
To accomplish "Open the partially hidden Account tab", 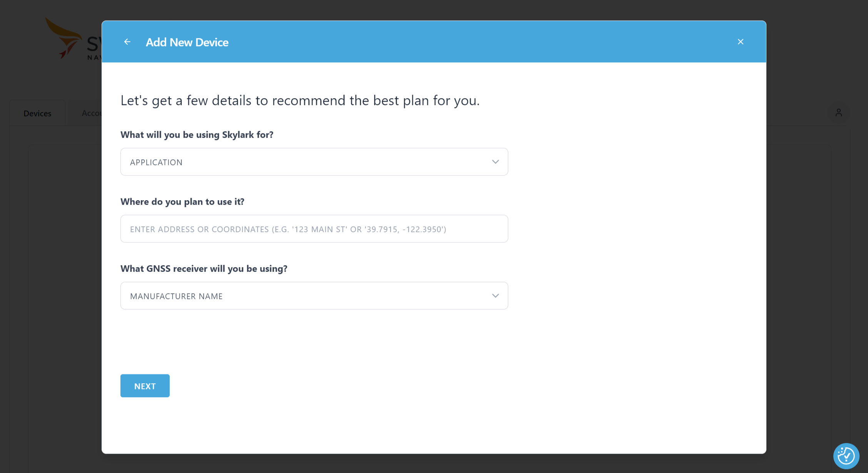I will tap(91, 113).
